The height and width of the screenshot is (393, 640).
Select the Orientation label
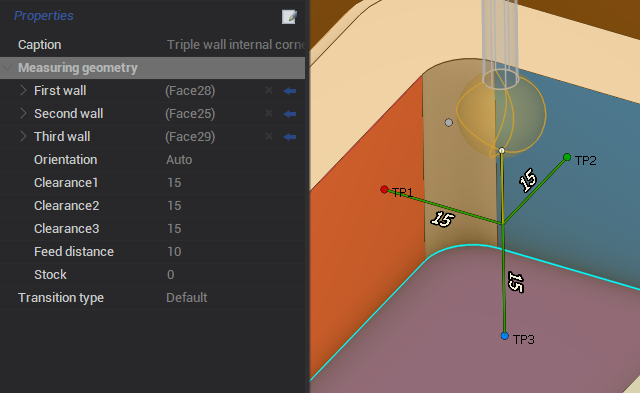coord(66,160)
